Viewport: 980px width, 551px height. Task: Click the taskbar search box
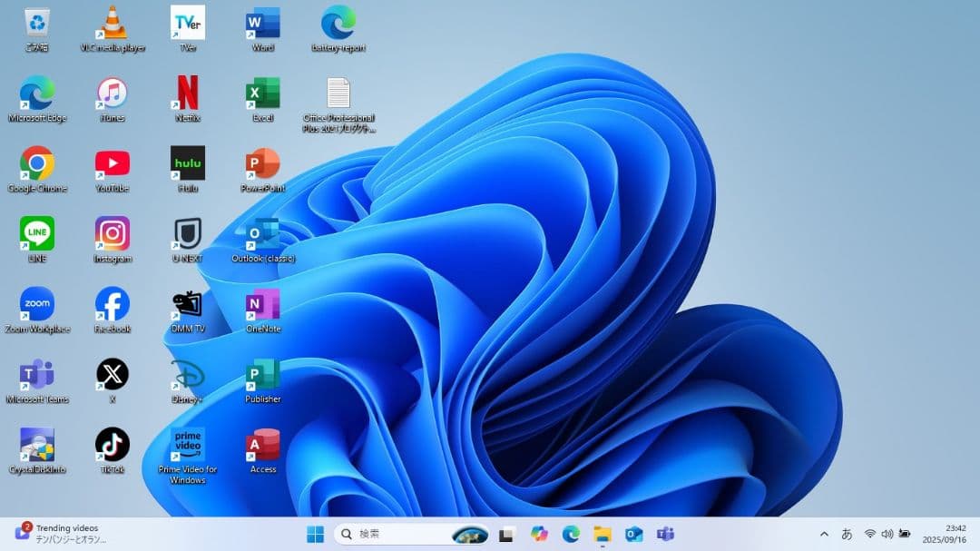coord(399,534)
